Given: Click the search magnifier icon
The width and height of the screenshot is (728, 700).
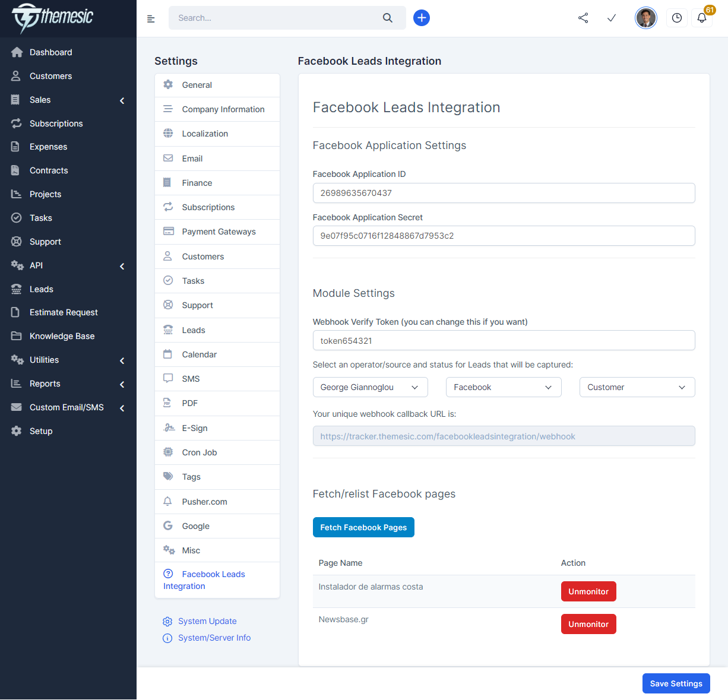Looking at the screenshot, I should 388,18.
